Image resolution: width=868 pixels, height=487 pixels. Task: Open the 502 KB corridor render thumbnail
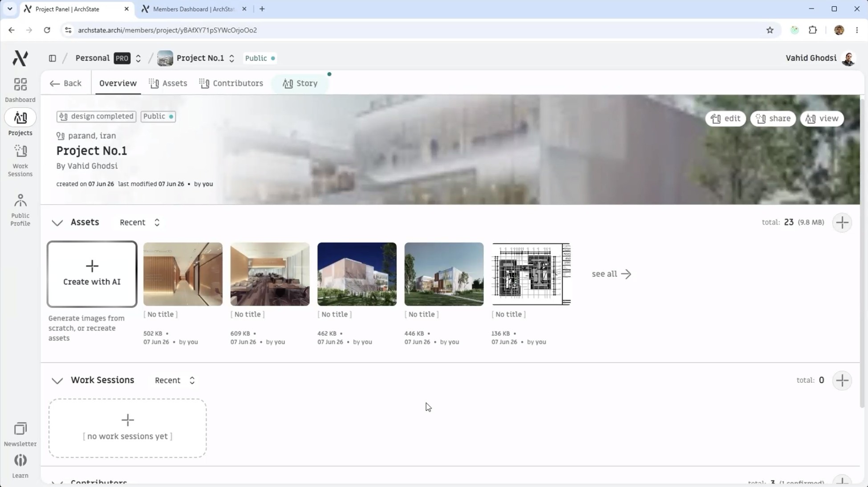[x=183, y=274]
